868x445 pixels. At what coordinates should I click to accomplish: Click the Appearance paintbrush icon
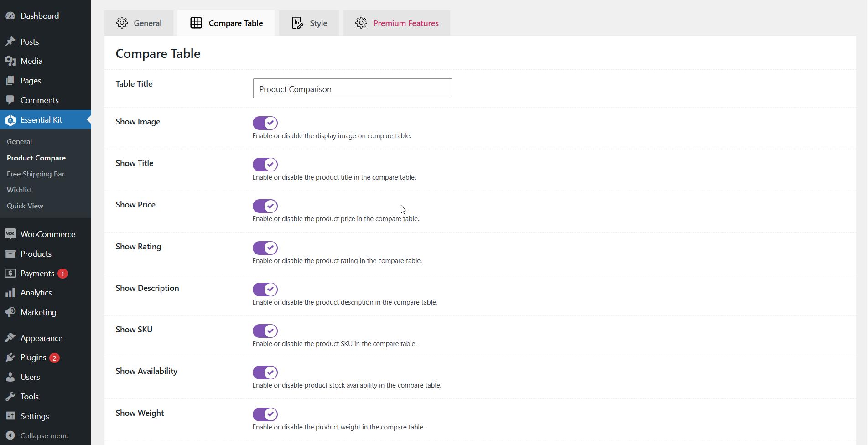pos(10,338)
